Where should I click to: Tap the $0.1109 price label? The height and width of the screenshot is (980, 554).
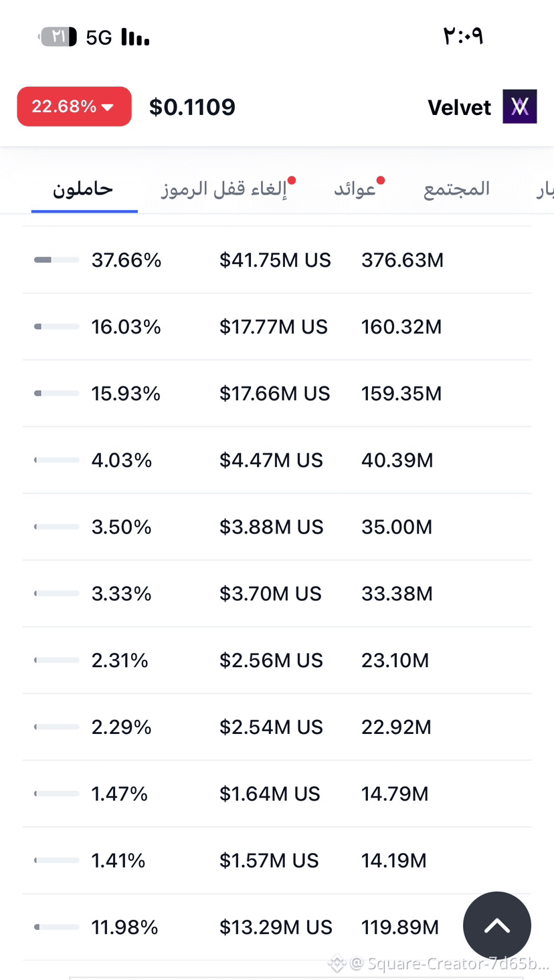192,107
